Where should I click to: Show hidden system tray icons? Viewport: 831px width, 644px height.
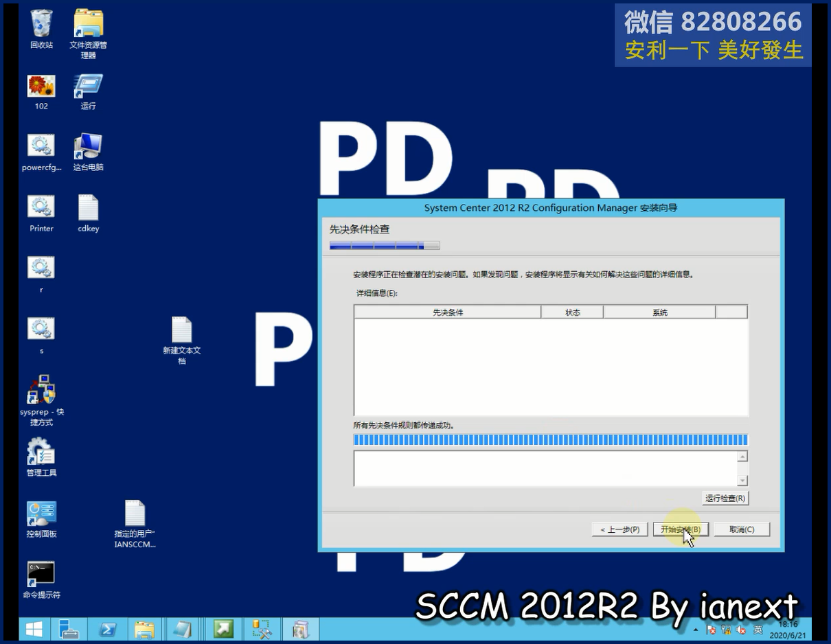point(696,630)
